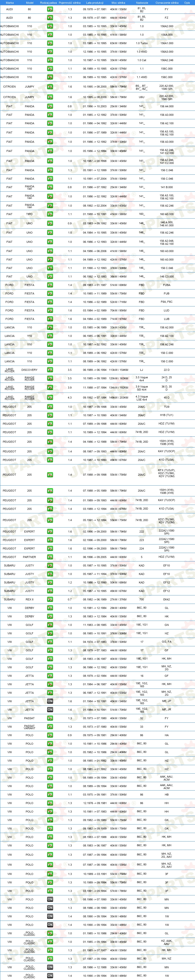
Task: Click petrol icon in Audi 80 FY row
Action: pyautogui.click(x=50, y=9)
